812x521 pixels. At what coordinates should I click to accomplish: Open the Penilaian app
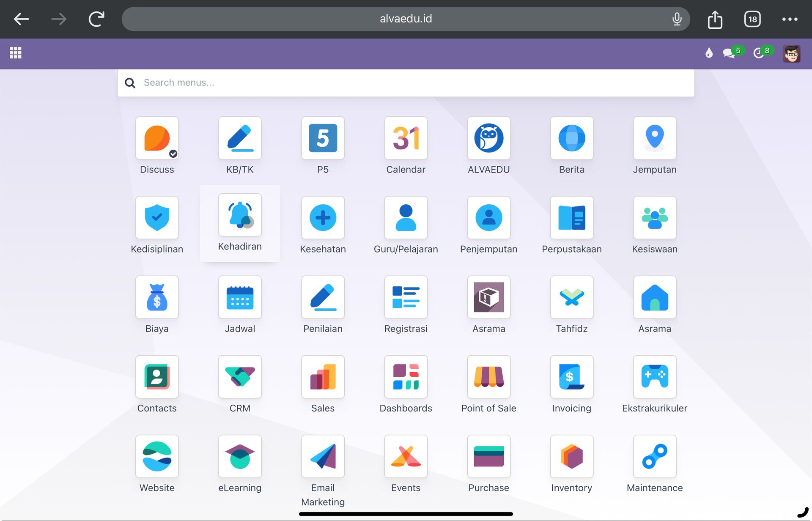[x=323, y=297]
